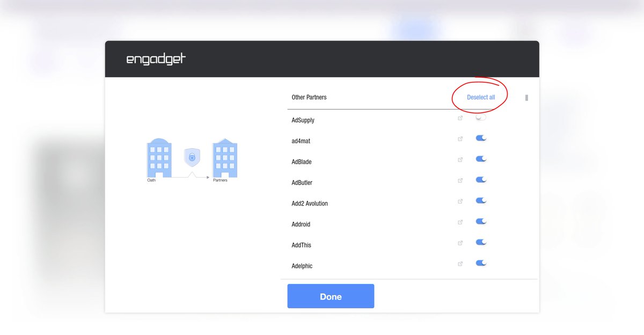Image resolution: width=644 pixels, height=335 pixels.
Task: Turn off the AdBlade toggle
Action: [481, 158]
